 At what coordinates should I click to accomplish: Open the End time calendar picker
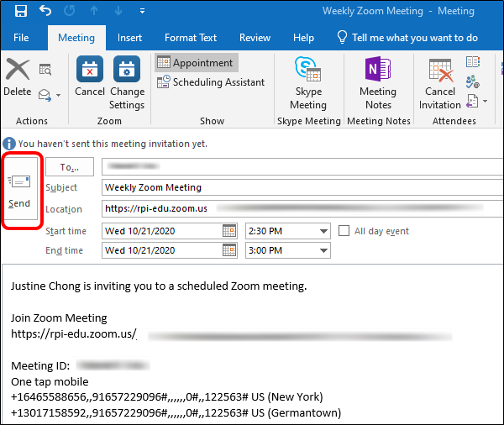pyautogui.click(x=229, y=250)
